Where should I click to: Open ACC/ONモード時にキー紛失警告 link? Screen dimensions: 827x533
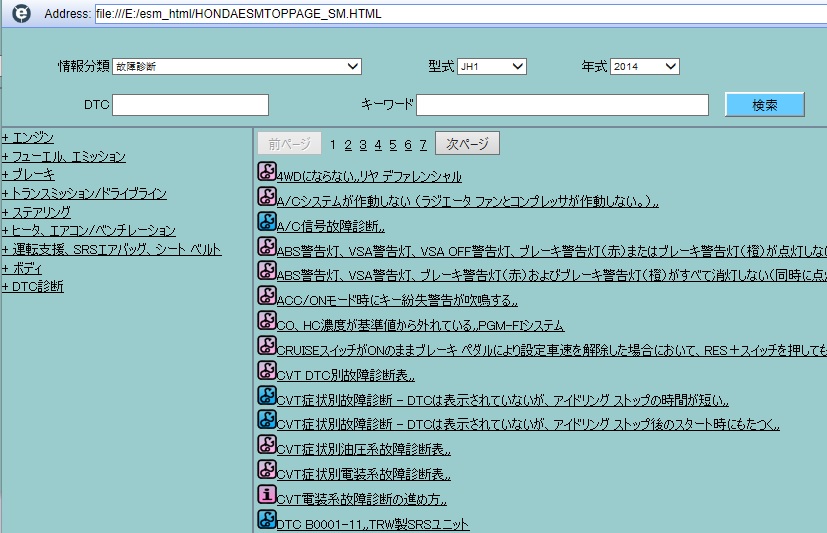click(397, 300)
